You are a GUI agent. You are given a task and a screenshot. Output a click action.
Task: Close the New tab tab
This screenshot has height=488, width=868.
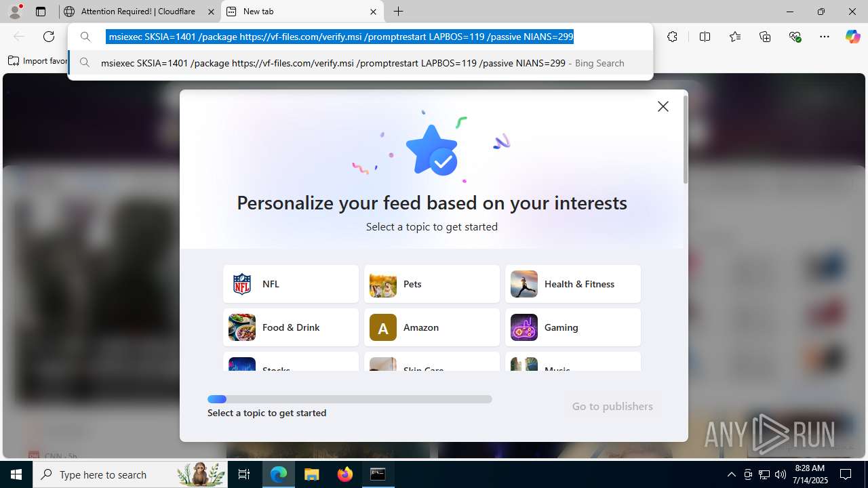pos(373,12)
